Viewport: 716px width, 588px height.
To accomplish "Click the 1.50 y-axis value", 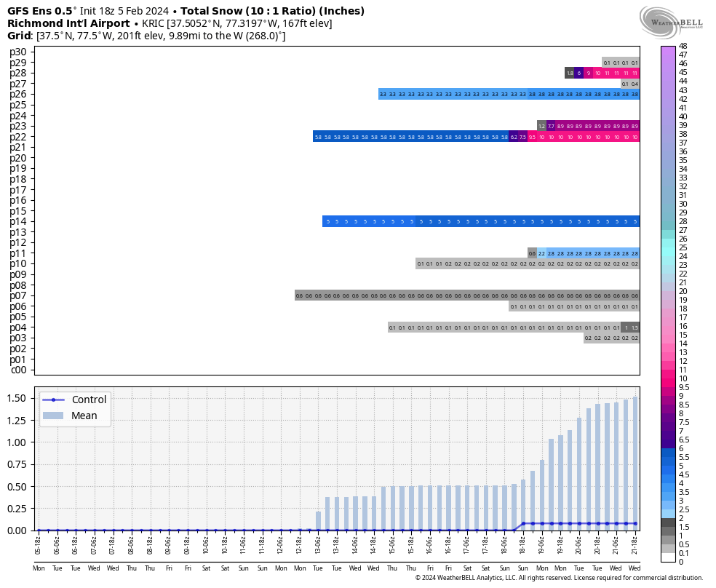I will [x=17, y=398].
